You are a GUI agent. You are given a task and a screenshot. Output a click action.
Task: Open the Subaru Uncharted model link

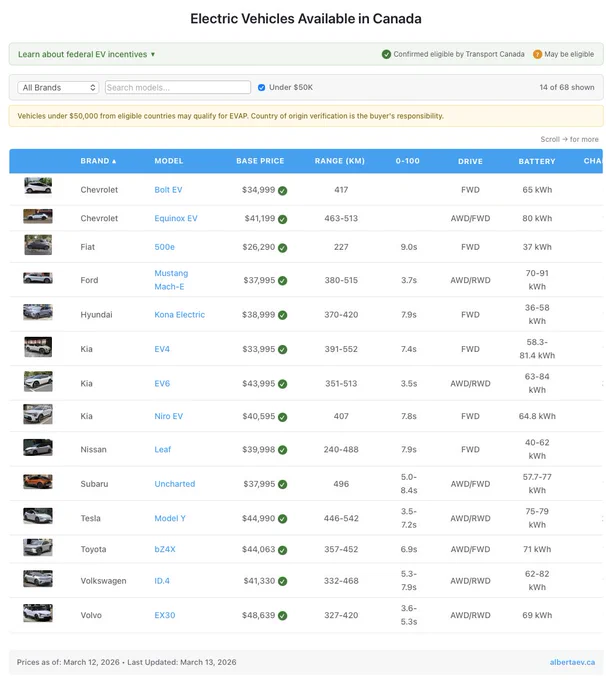(x=175, y=484)
